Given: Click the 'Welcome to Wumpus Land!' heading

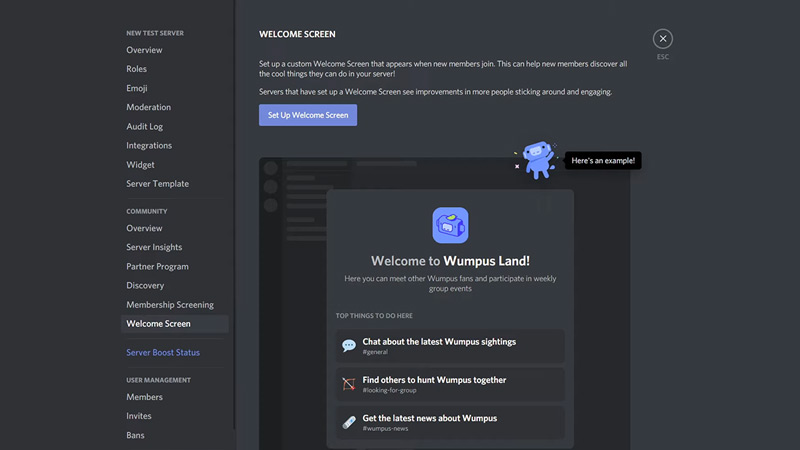Looking at the screenshot, I should pos(450,261).
